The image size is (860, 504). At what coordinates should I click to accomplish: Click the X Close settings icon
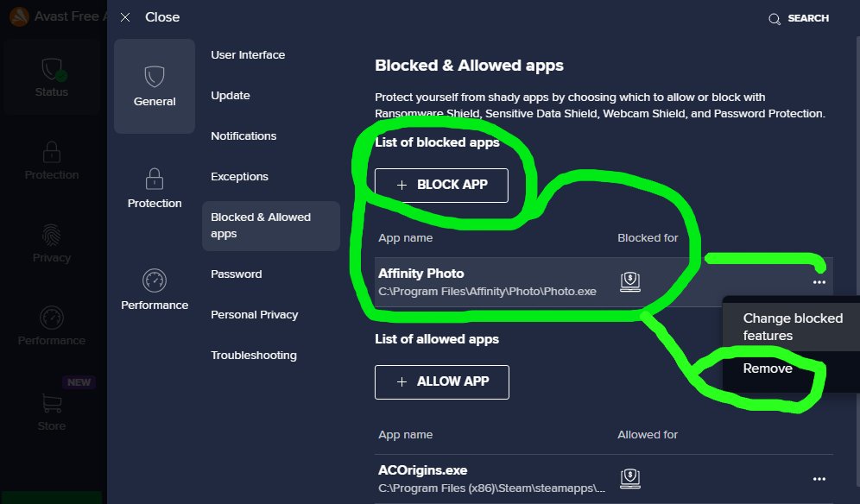(x=125, y=17)
